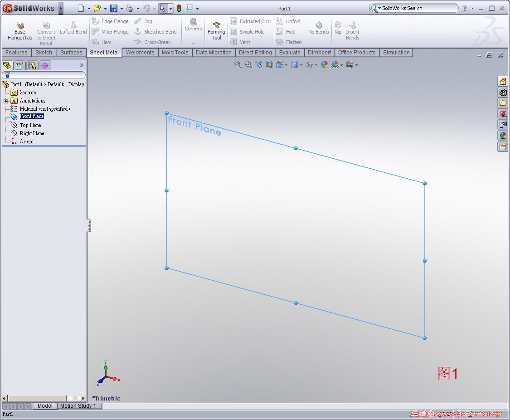
Task: Click the Extruded Cut tool
Action: pyautogui.click(x=249, y=21)
